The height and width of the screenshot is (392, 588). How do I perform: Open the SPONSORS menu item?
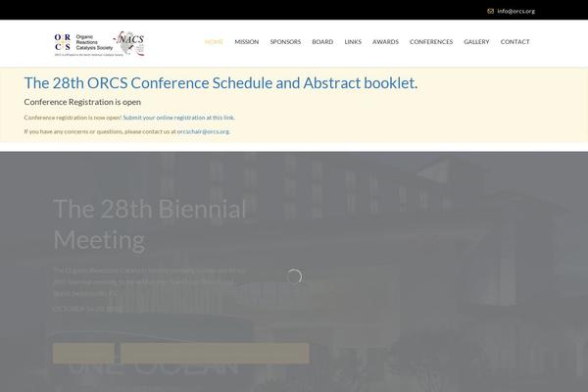pos(285,41)
